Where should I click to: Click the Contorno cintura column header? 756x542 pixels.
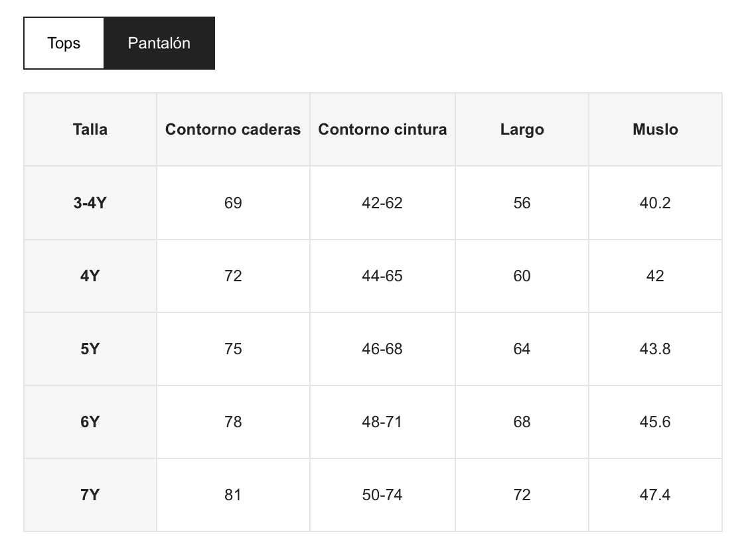pyautogui.click(x=382, y=129)
